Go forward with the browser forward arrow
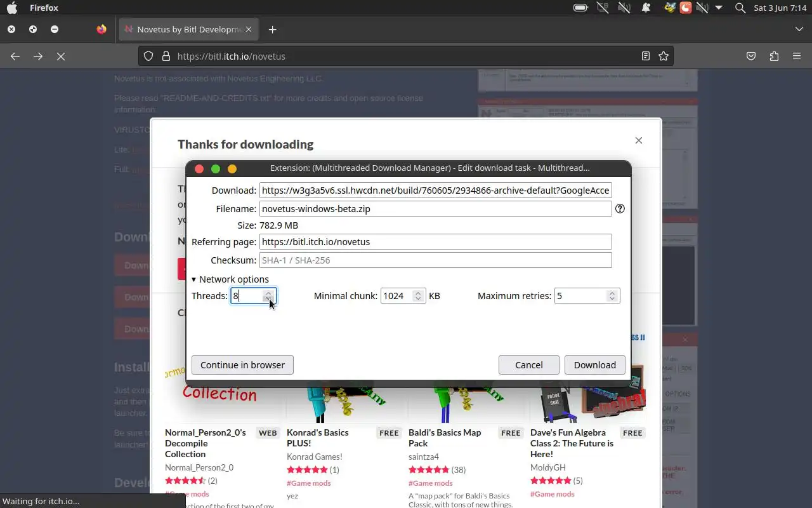Viewport: 812px width, 508px height. [x=38, y=56]
